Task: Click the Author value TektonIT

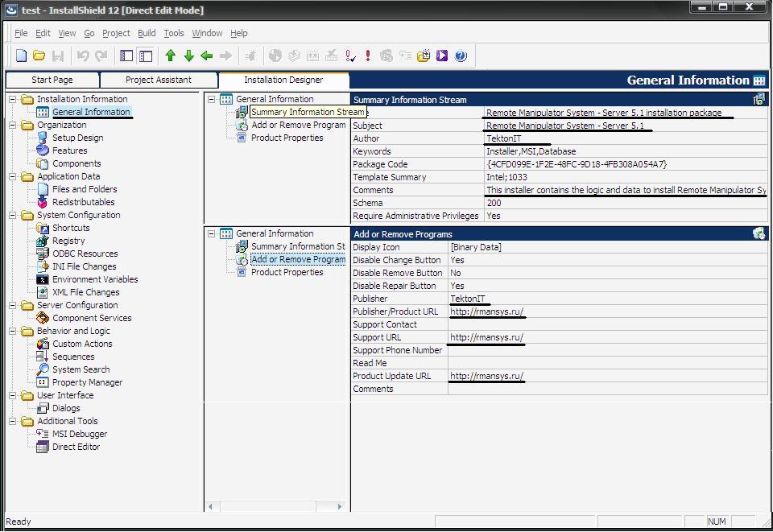Action: pos(504,138)
